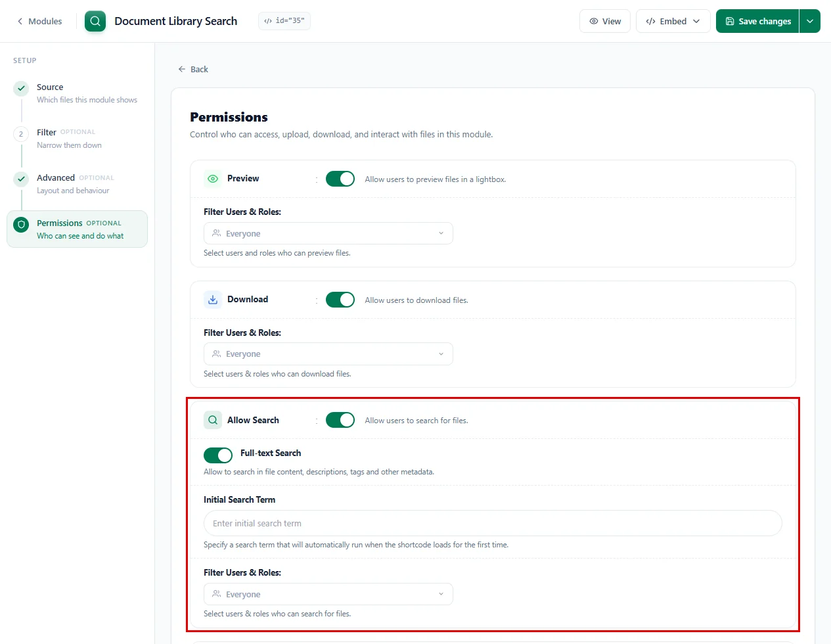Click the left arrow icon beside Back
The height and width of the screenshot is (644, 831).
tap(182, 69)
